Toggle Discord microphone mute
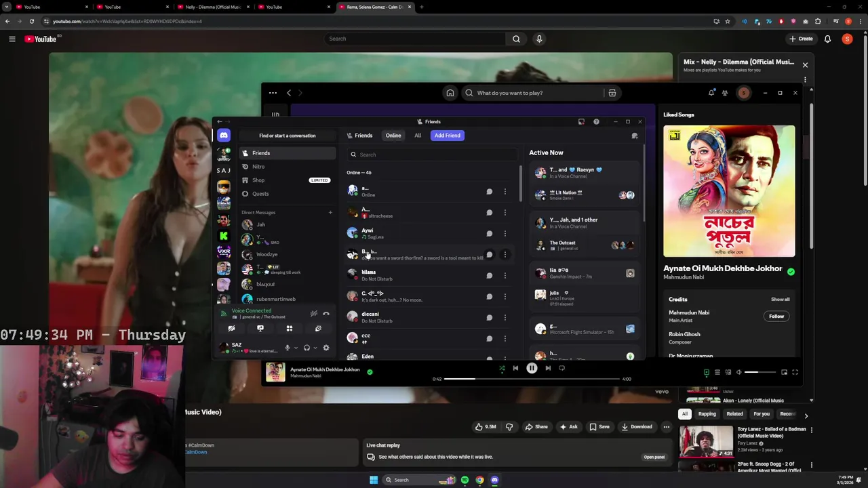This screenshot has width=868, height=488. tap(288, 348)
